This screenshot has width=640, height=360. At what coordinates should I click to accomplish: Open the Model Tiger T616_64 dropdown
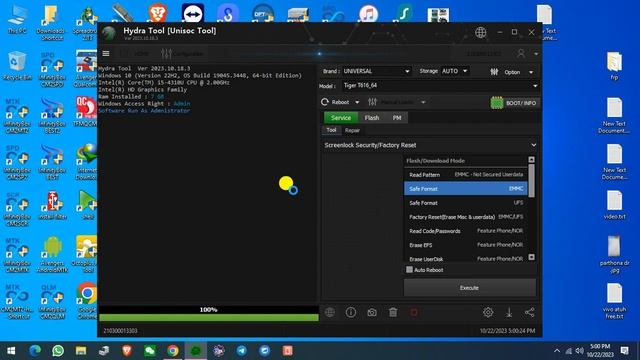440,86
